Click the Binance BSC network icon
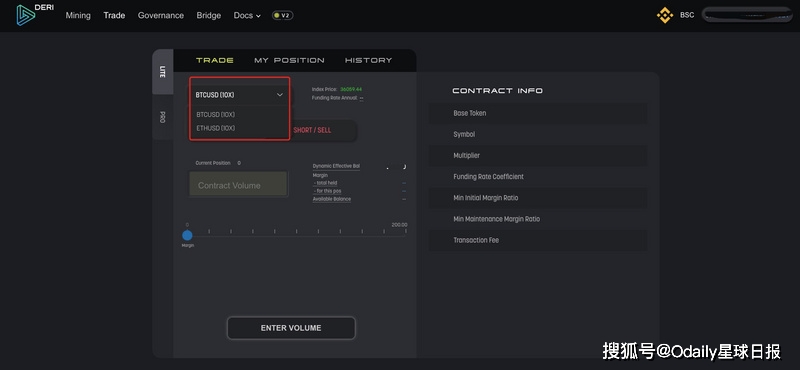The height and width of the screenshot is (370, 800). [665, 15]
